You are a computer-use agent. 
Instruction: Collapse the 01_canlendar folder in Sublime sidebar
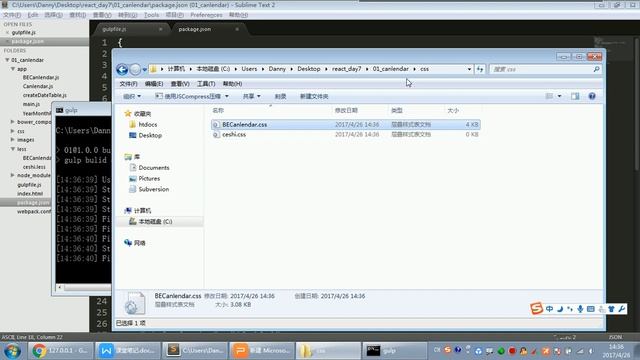7,60
